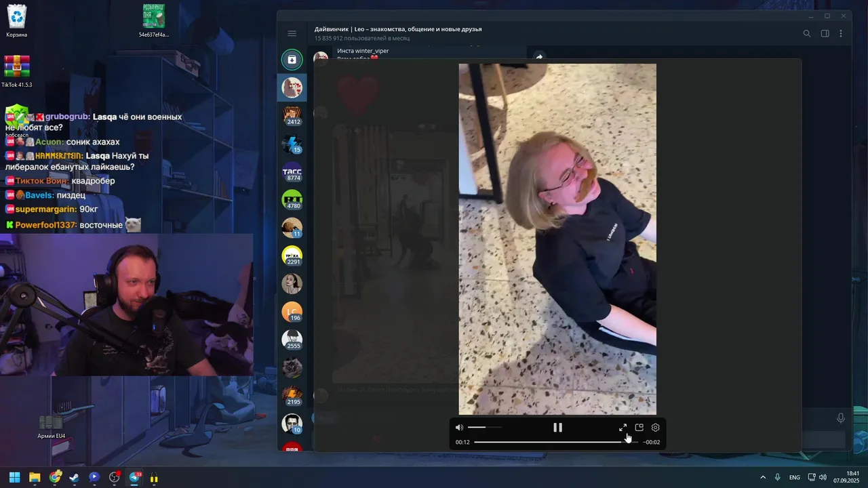868x488 pixels.
Task: Open the chat showing 196 unread
Action: click(x=292, y=312)
